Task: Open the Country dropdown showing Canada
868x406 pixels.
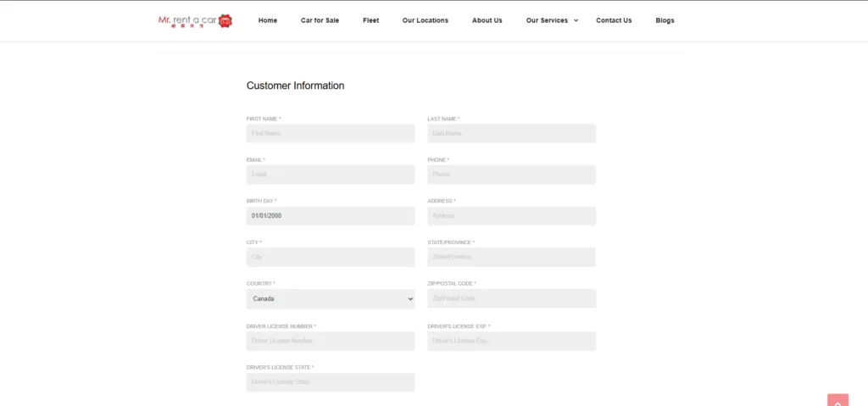Action: [x=331, y=299]
